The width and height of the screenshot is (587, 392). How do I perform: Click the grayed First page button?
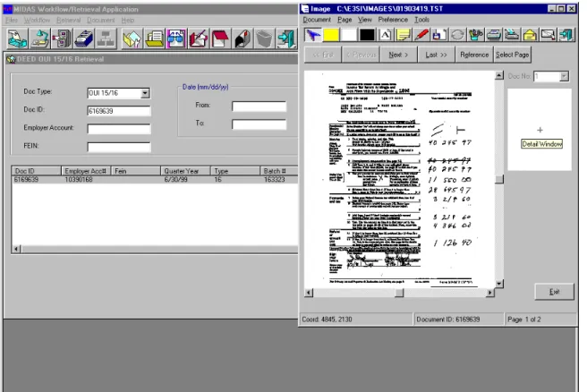tap(323, 55)
